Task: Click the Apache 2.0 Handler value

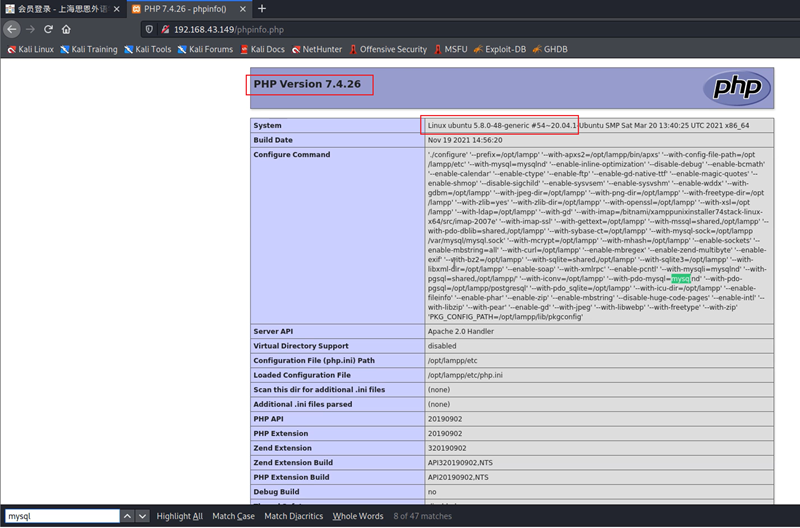Action: click(461, 332)
